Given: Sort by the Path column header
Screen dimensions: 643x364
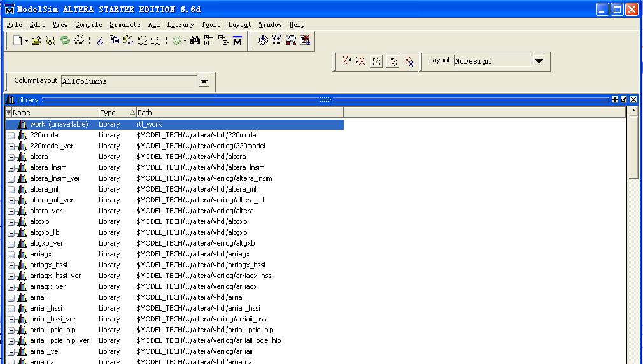Looking at the screenshot, I should pos(240,112).
